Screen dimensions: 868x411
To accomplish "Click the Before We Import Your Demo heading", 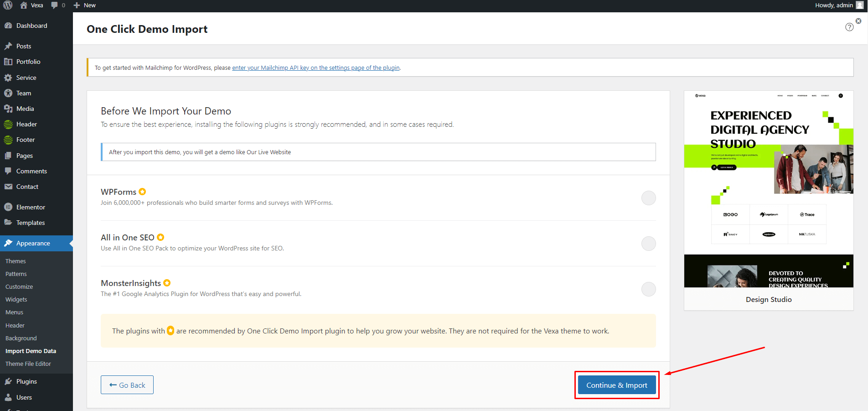I will click(x=166, y=111).
